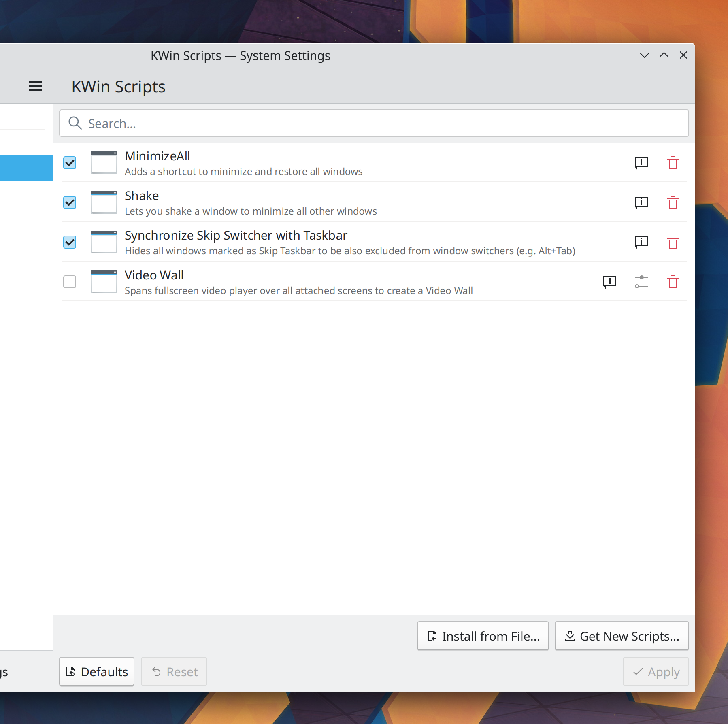Open Get New Scripts dialog

(622, 636)
